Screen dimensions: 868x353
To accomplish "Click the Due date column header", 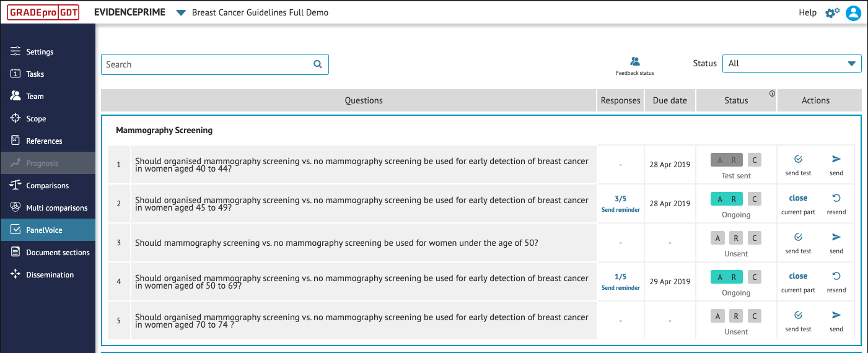I will point(670,100).
